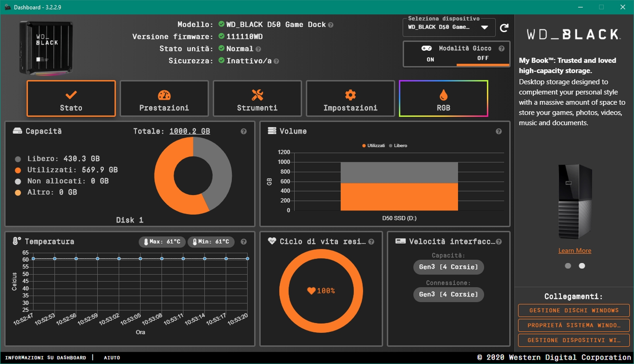The image size is (634, 364).
Task: Open help icon in Capacità panel
Action: 243,131
